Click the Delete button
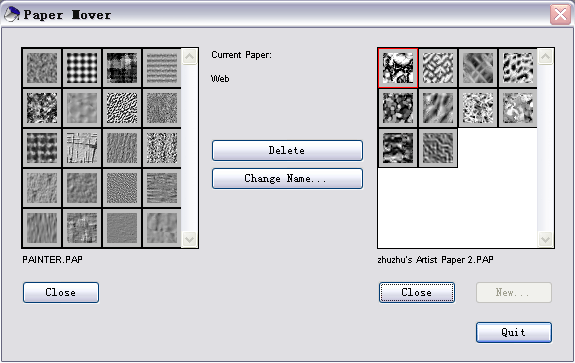 click(x=287, y=150)
